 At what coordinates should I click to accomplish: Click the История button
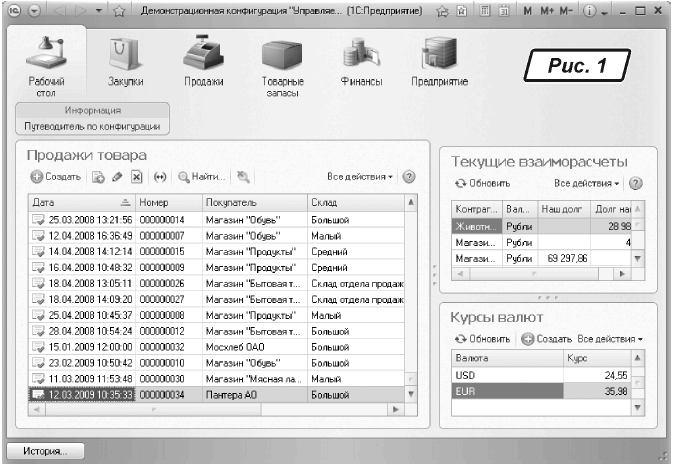pyautogui.click(x=40, y=451)
